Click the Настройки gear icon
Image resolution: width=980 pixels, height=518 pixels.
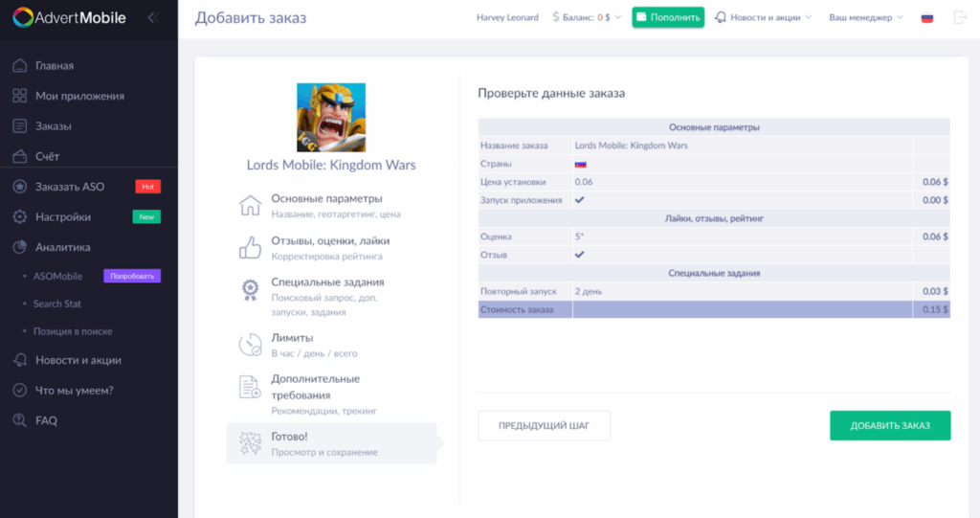click(20, 216)
